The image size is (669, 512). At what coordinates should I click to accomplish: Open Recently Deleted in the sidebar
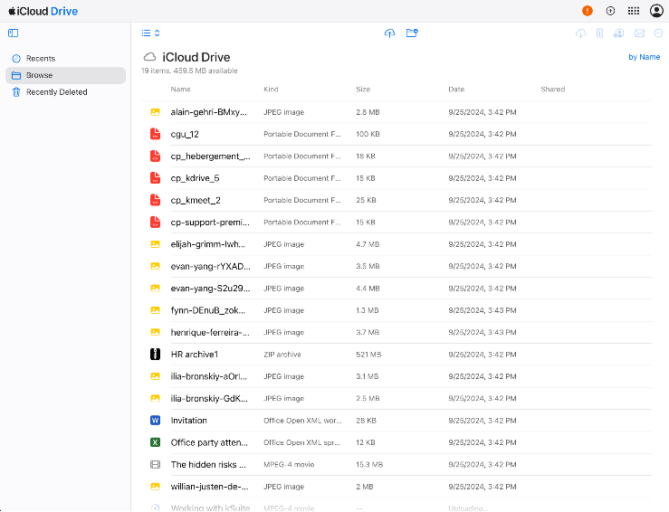66,92
